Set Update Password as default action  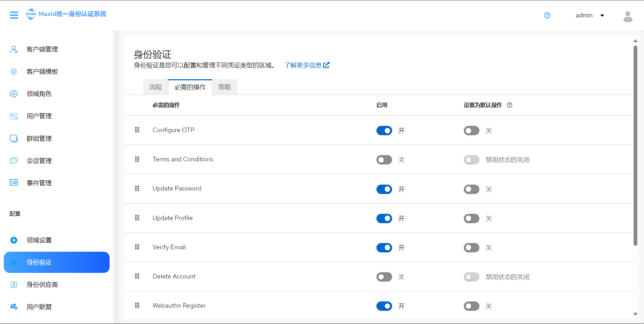click(x=471, y=189)
